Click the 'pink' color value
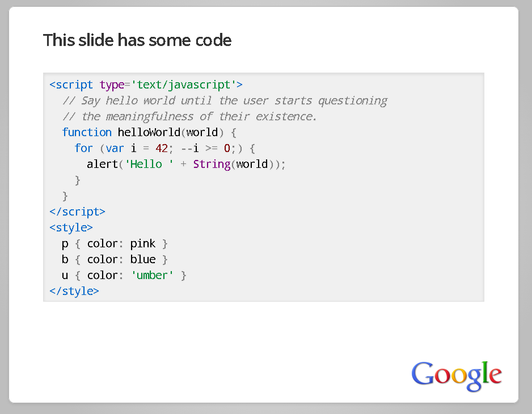Image resolution: width=532 pixels, height=414 pixels. 143,244
